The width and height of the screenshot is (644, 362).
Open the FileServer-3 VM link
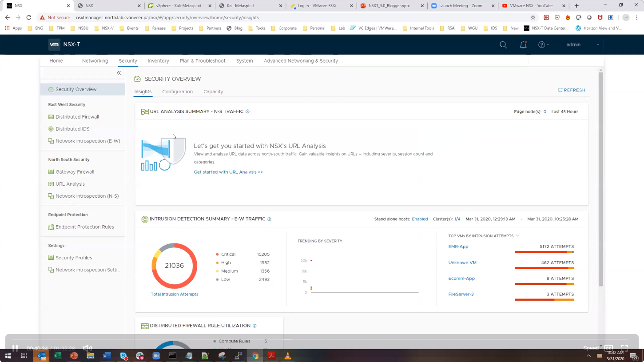(461, 294)
